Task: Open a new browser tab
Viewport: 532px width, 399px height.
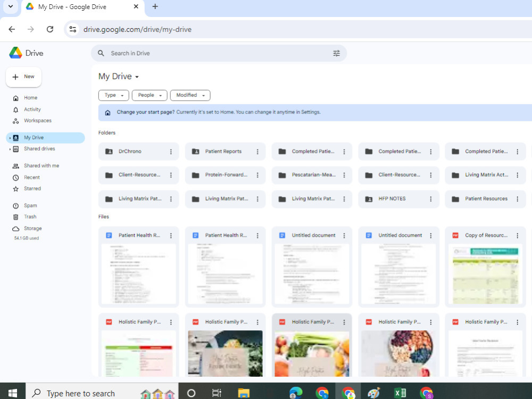Action: click(x=155, y=6)
